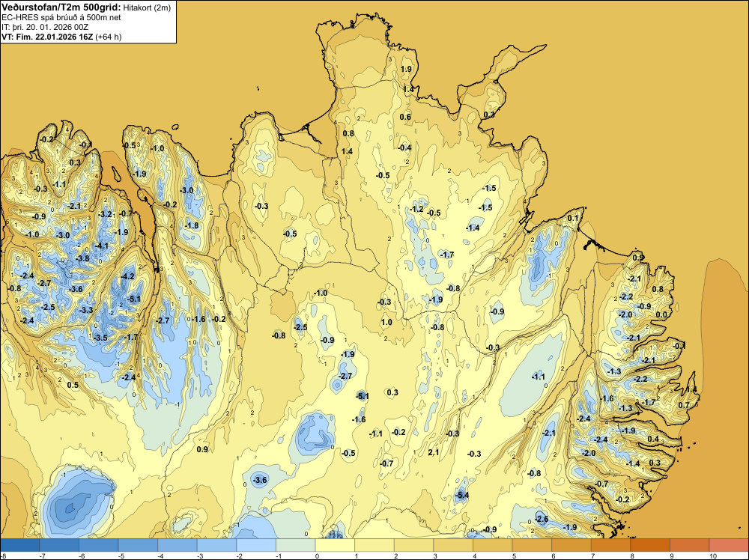Screen dimensions: 749x560
Task: Click the positive 1.9 value near the north coast
Action: click(406, 69)
